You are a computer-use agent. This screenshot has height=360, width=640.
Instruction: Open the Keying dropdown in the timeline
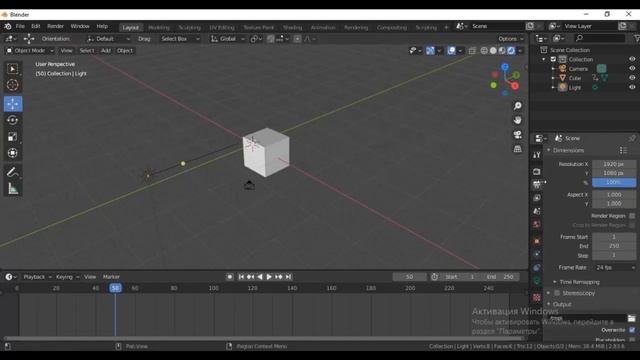coord(67,277)
